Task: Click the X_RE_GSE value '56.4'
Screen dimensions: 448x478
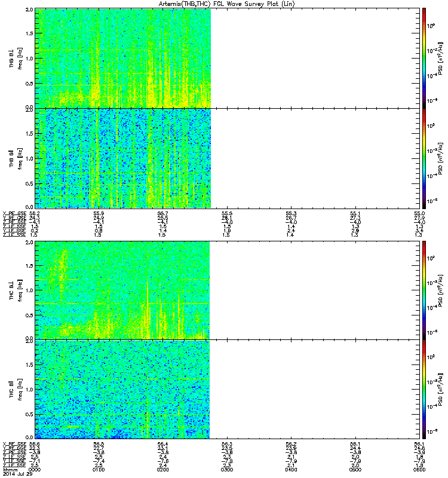Action: click(x=162, y=444)
